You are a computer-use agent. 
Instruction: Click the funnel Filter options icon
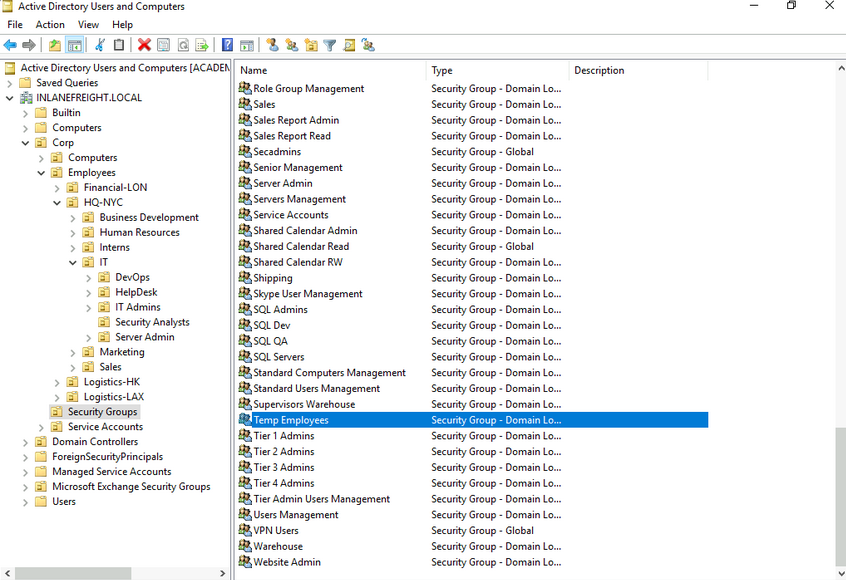pyautogui.click(x=329, y=45)
